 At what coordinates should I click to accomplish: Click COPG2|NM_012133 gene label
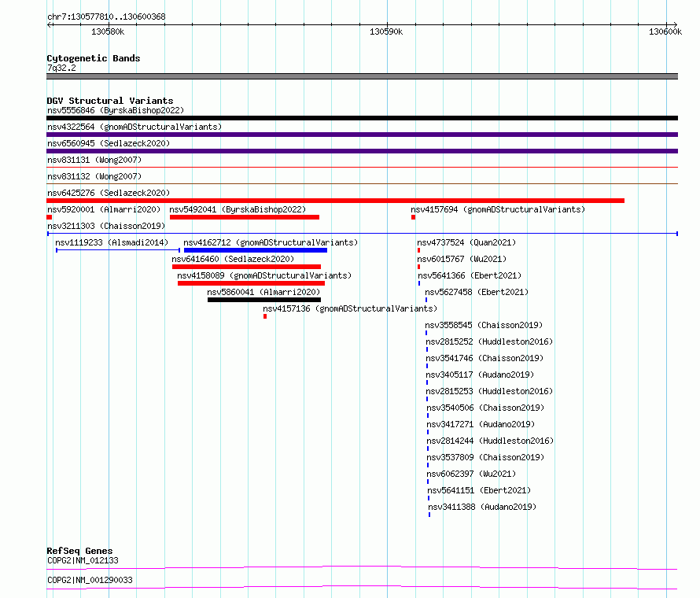pyautogui.click(x=83, y=560)
